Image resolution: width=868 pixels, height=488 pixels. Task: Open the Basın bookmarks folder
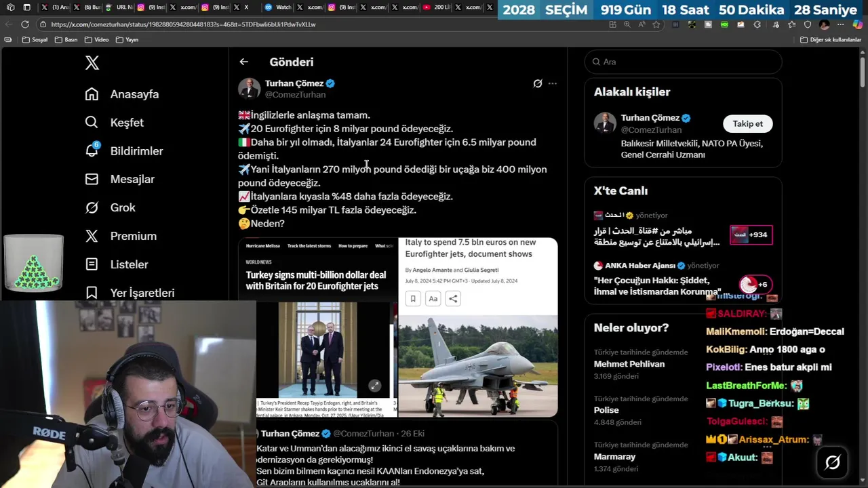66,40
